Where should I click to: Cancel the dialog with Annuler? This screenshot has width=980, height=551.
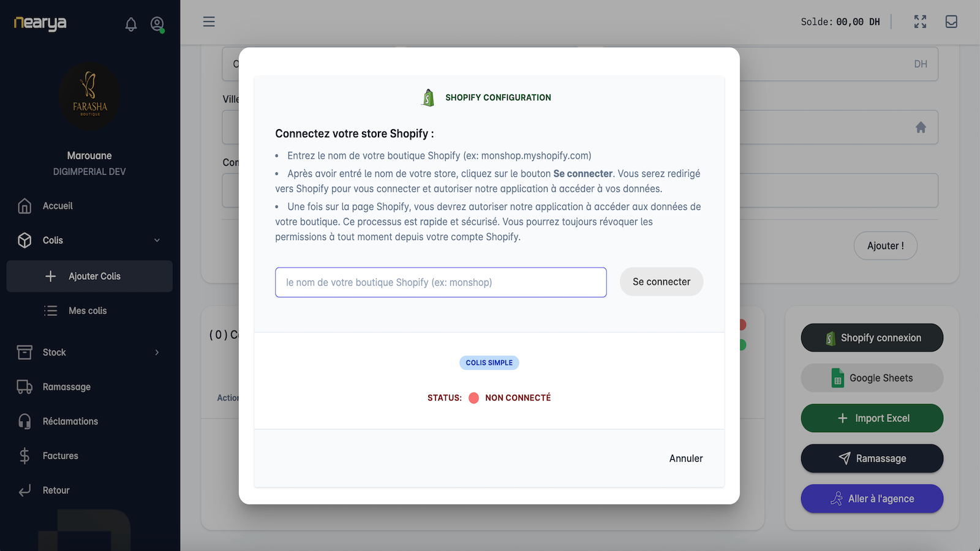(x=686, y=459)
